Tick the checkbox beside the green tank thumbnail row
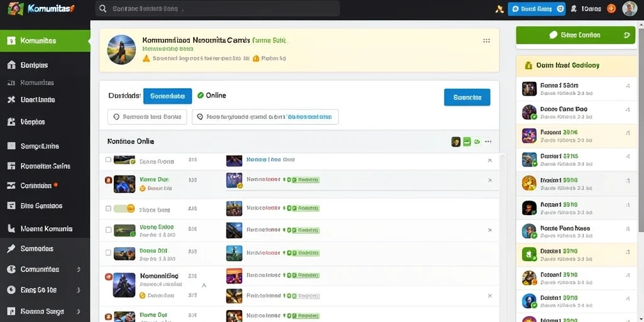The width and height of the screenshot is (644, 322). [x=108, y=230]
